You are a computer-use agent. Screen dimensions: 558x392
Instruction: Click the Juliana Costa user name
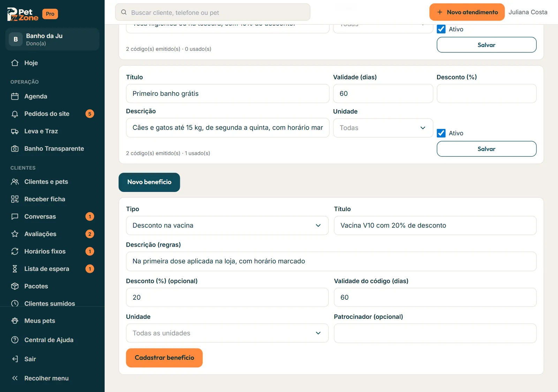pos(528,12)
